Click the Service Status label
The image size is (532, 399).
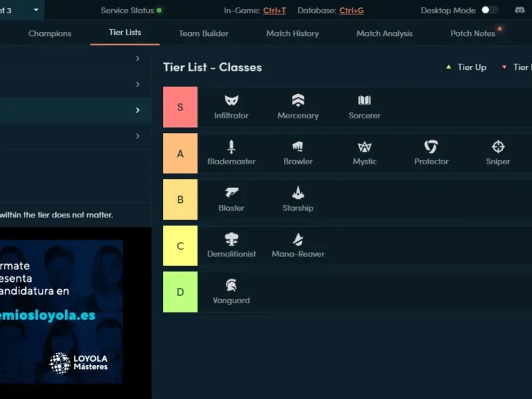pos(127,11)
